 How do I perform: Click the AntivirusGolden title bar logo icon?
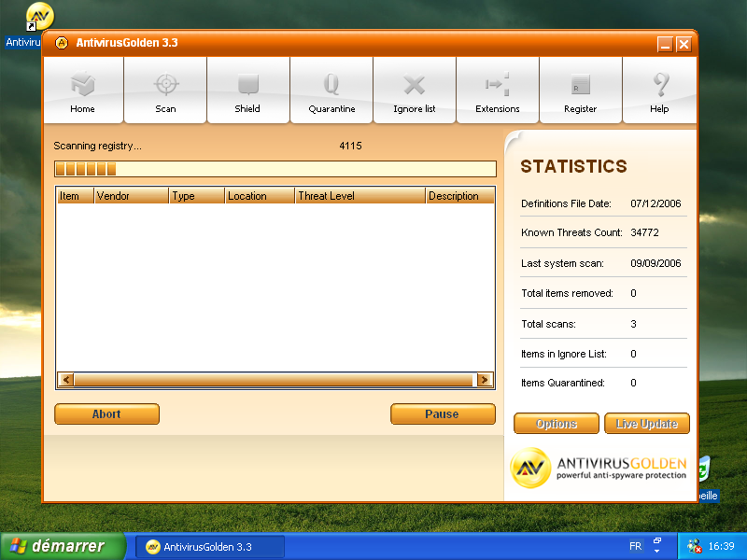pyautogui.click(x=62, y=43)
